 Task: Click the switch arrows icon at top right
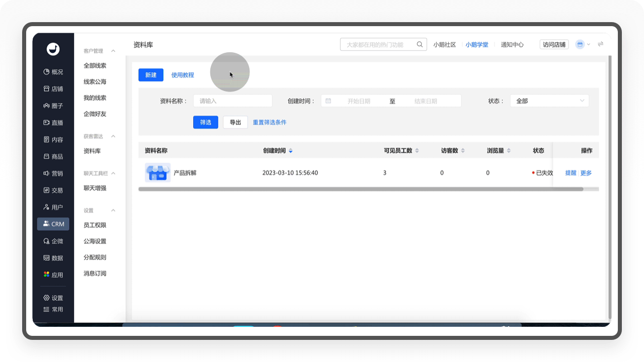pyautogui.click(x=600, y=44)
